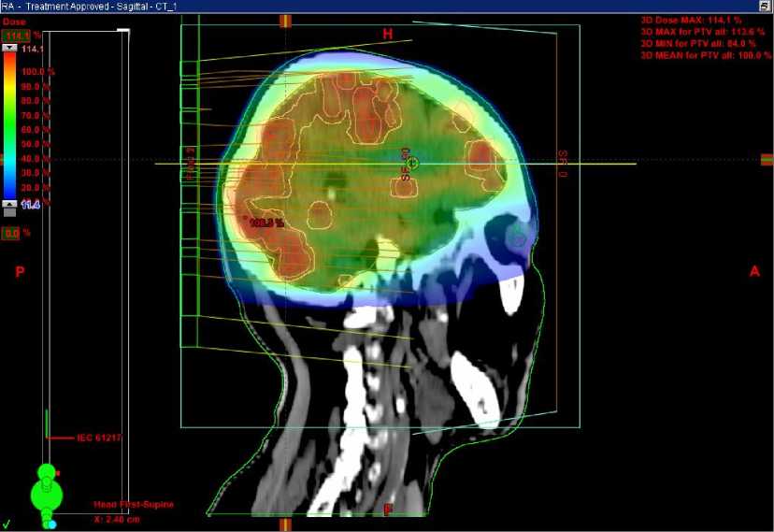Click the '3D MIN for PTV all' readout
The image size is (774, 532).
tap(698, 44)
